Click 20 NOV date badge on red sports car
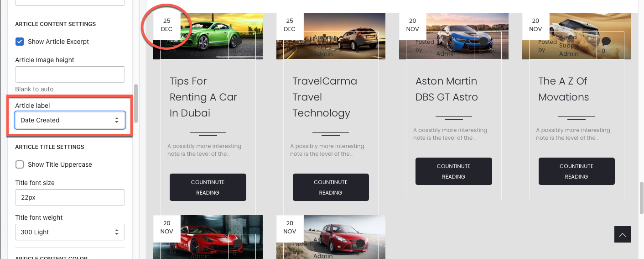 pyautogui.click(x=167, y=227)
